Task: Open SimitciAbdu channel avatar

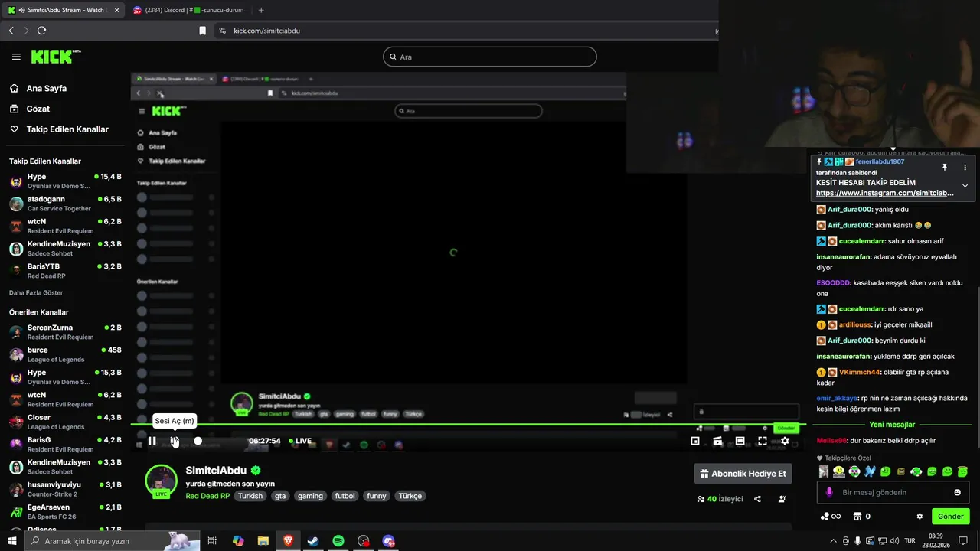Action: 161,481
